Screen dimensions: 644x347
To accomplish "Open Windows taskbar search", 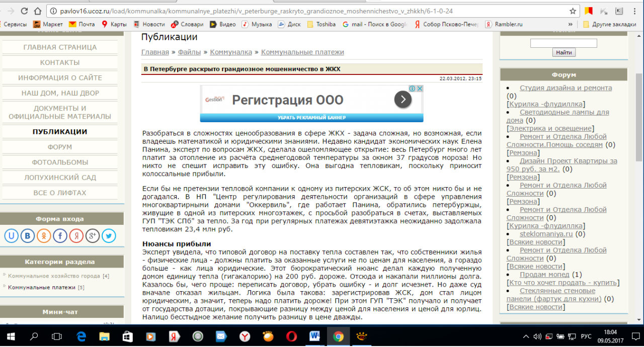I will [x=34, y=336].
